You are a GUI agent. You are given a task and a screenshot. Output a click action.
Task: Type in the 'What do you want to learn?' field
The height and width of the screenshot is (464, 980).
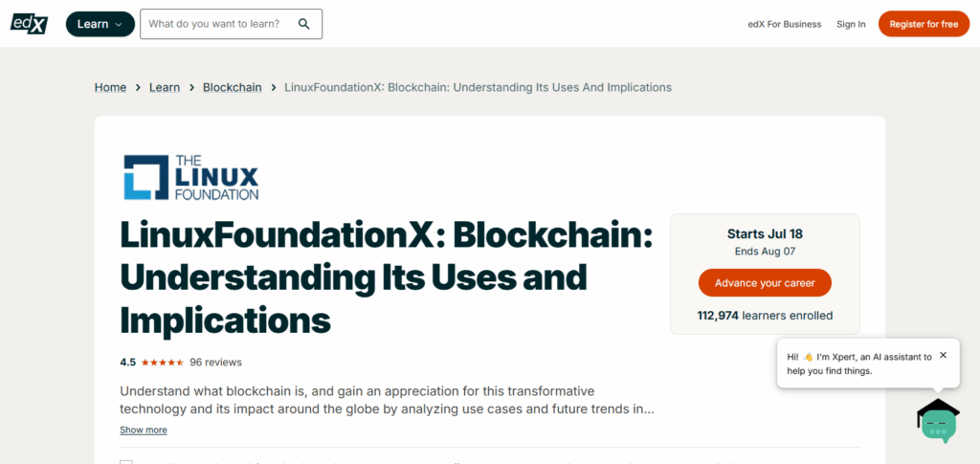[218, 24]
